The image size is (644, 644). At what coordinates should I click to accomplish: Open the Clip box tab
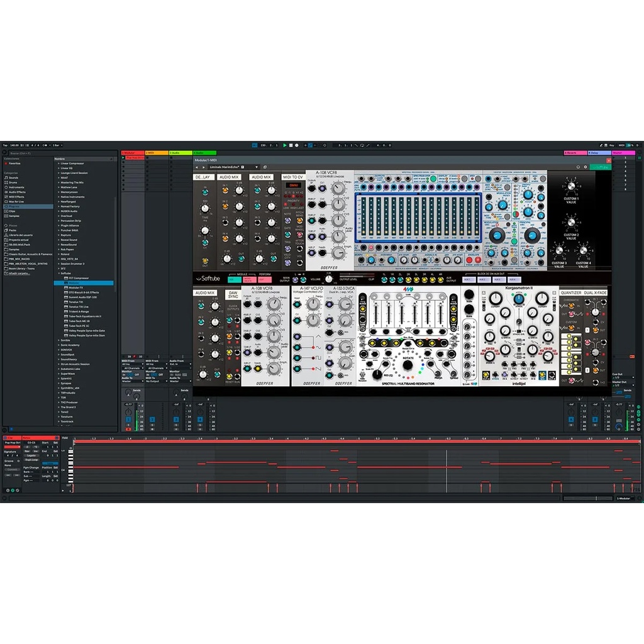click(11, 438)
